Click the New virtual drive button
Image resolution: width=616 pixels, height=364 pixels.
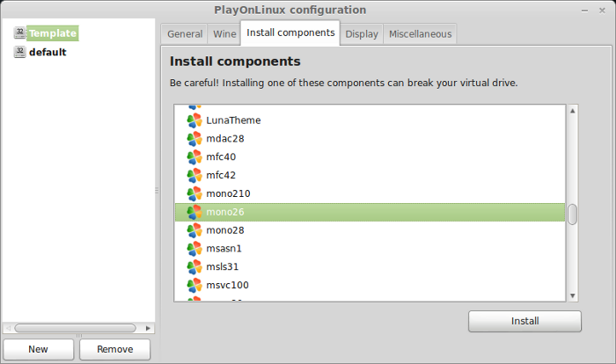point(38,349)
